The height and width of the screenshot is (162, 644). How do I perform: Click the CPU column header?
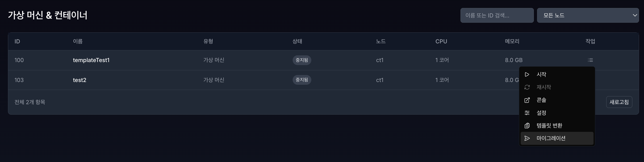point(442,41)
